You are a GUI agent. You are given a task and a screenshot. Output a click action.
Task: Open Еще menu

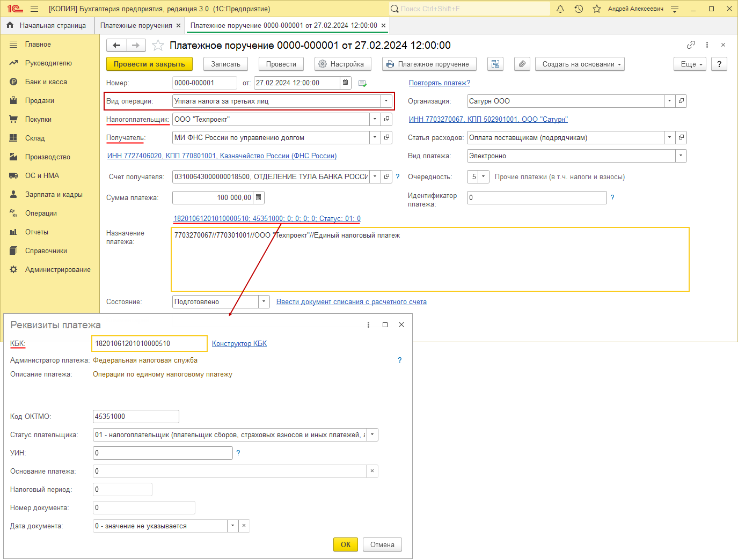tap(690, 64)
